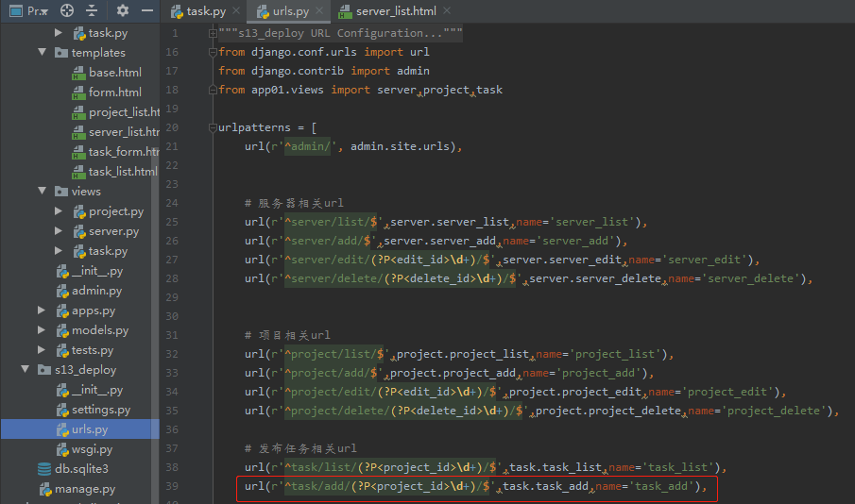Select task_list.html file icon
This screenshot has height=504, width=855.
click(79, 172)
